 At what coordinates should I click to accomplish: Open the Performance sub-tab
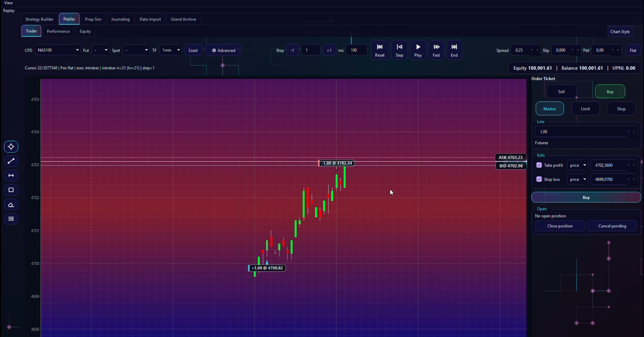point(58,31)
